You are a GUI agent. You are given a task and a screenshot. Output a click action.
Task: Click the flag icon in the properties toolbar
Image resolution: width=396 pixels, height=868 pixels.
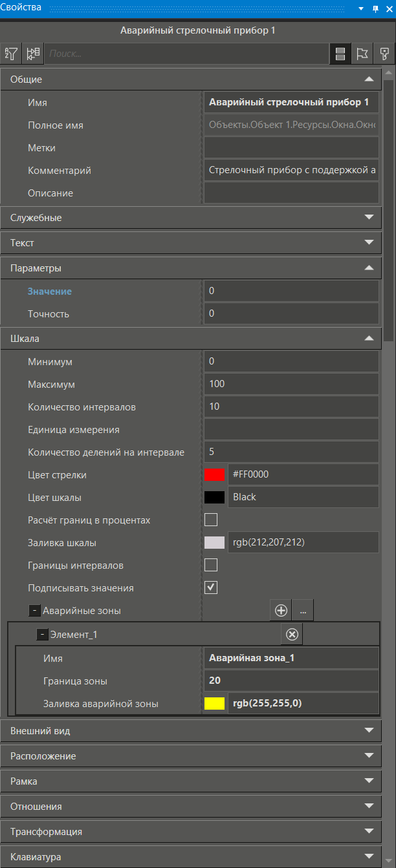tap(362, 54)
